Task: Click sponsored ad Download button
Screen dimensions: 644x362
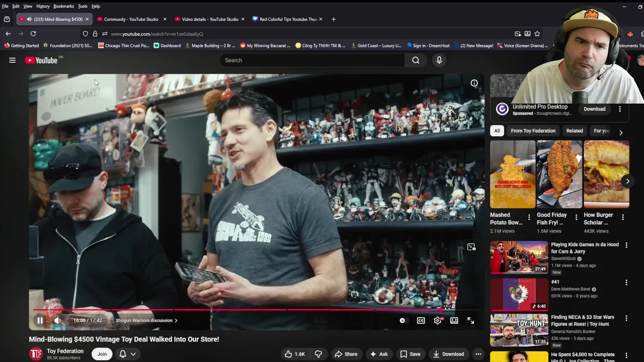Action: [594, 109]
